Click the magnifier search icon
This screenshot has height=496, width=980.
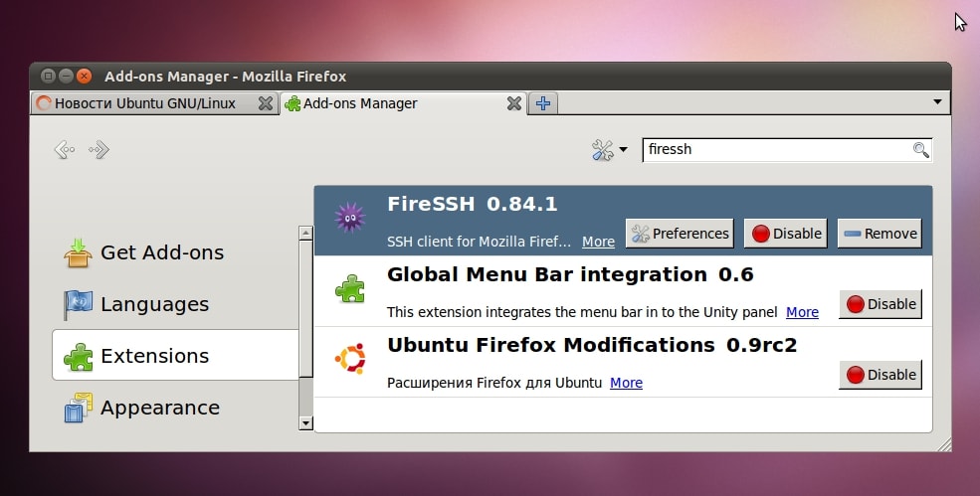920,150
